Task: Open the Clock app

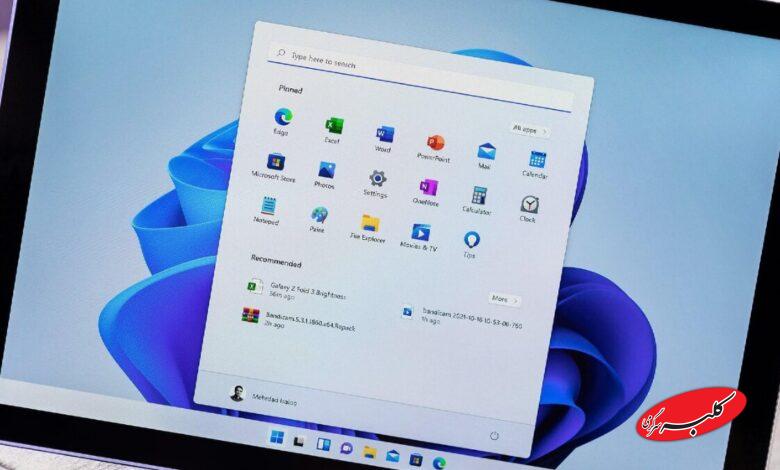Action: click(x=529, y=205)
